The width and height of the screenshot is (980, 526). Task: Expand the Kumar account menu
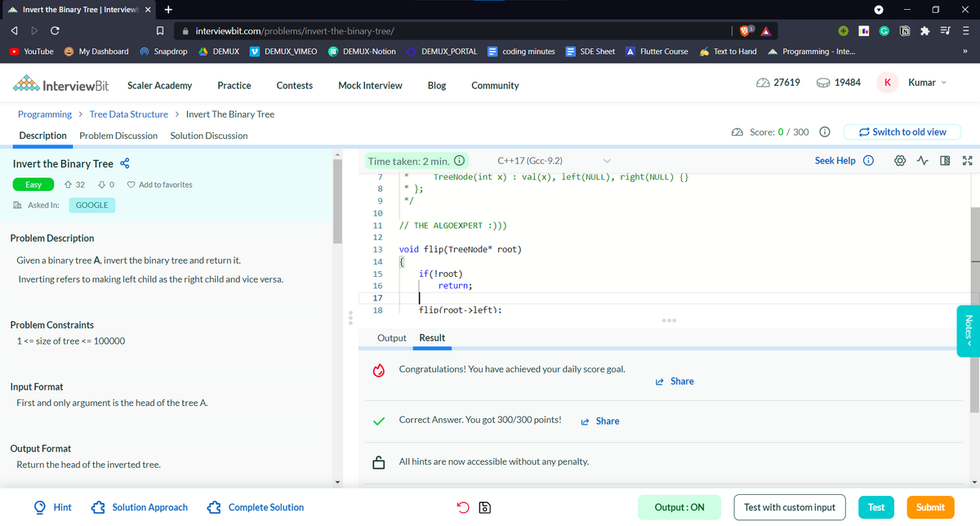coord(928,82)
